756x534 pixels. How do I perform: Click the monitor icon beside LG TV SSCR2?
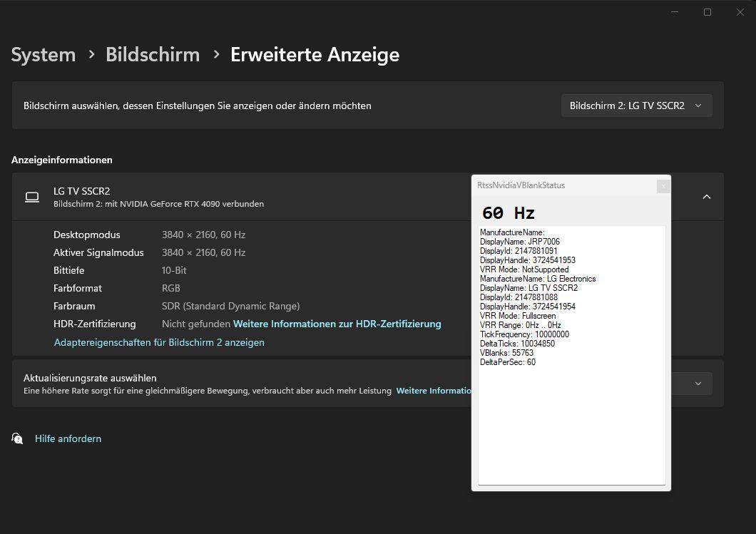point(32,197)
